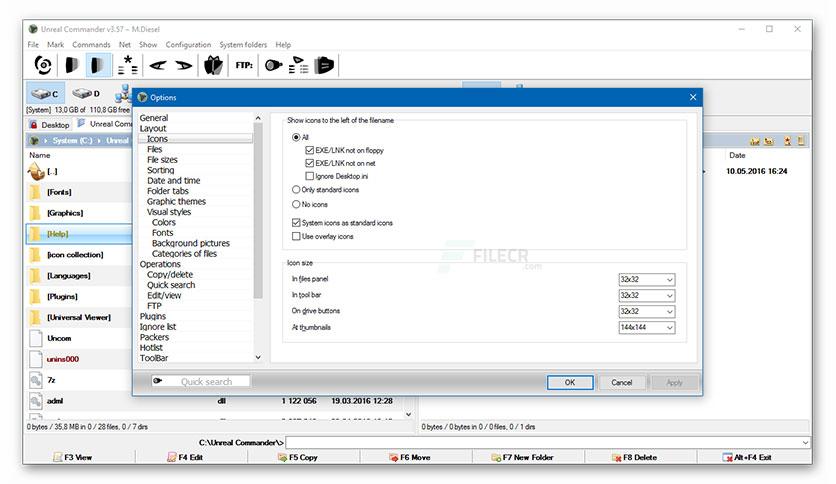Click the left-pointing back arrow icon
Screen dimensions: 836x484
click(158, 66)
